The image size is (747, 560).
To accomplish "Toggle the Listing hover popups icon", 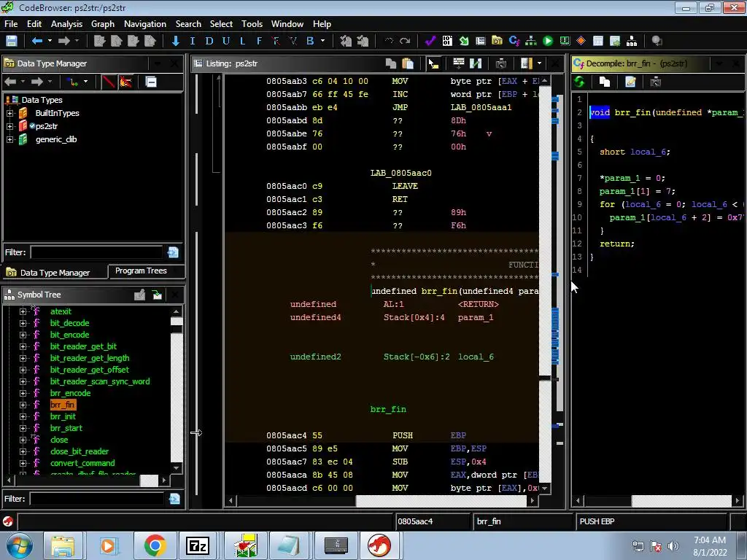I will [527, 63].
